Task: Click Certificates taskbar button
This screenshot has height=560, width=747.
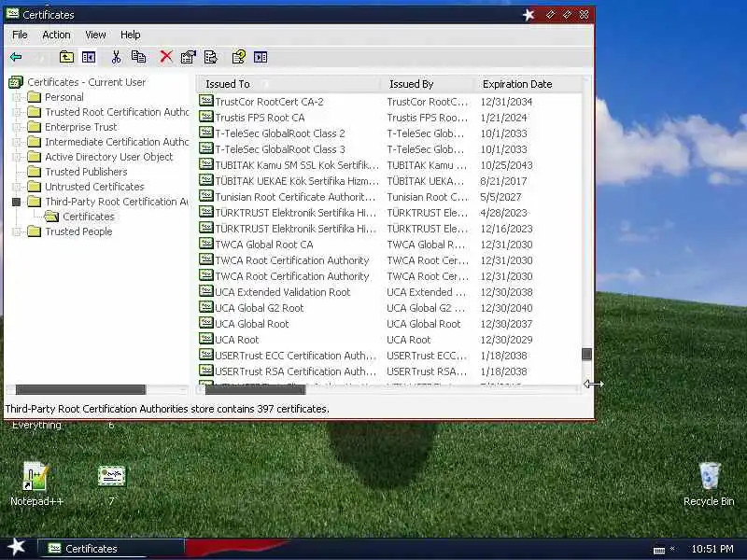Action: pos(110,549)
